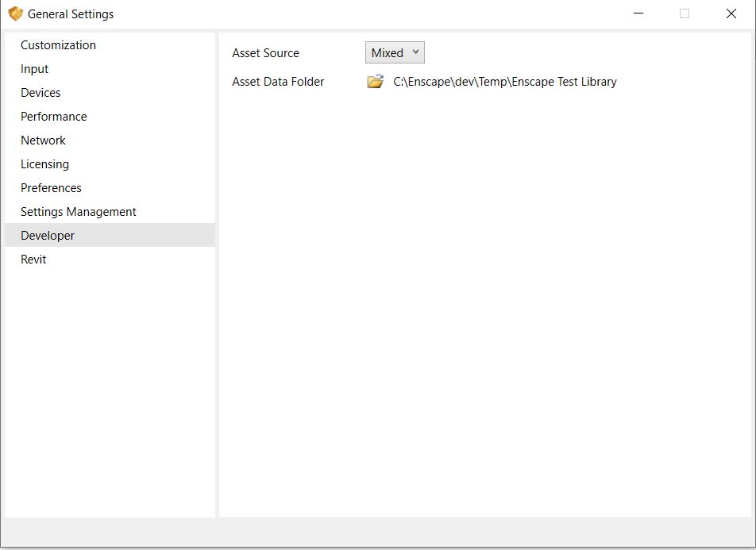Select the Devices category
This screenshot has height=550, width=756.
110,93
